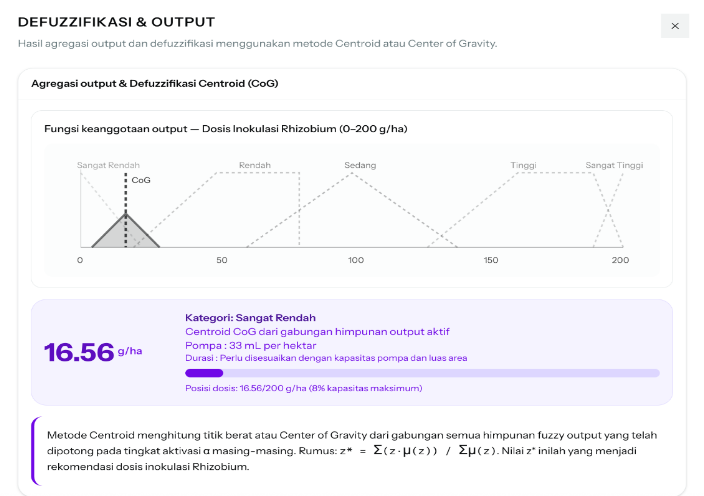
Task: Select the Tinggi membership label
Action: pos(523,165)
